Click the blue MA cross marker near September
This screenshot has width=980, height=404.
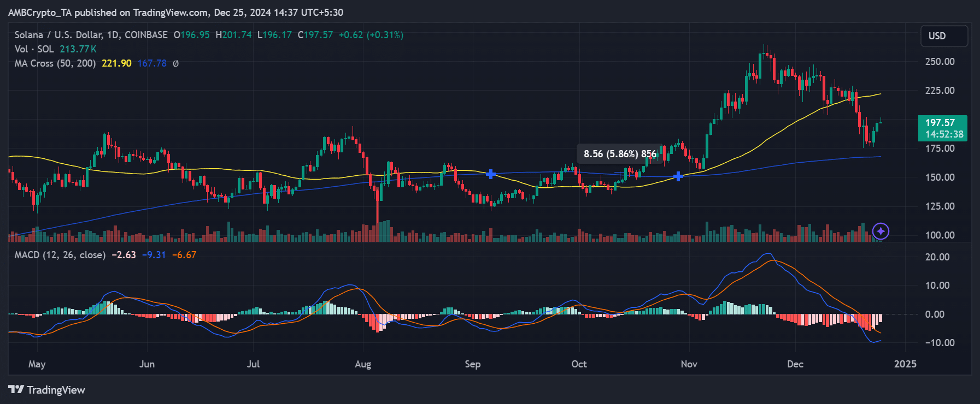pos(491,174)
